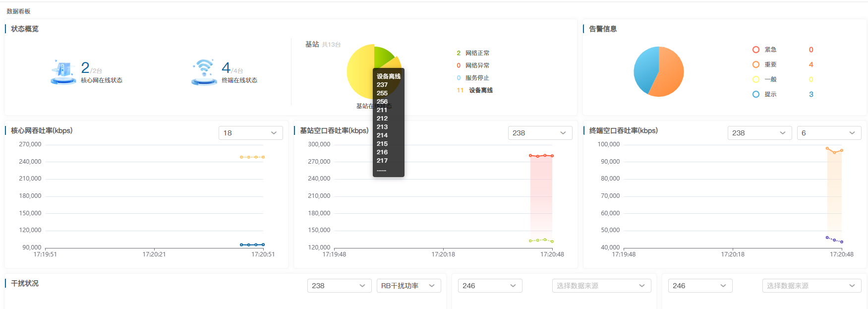Click the core network server icon
Screen dimensions: 868x309
pyautogui.click(x=63, y=72)
